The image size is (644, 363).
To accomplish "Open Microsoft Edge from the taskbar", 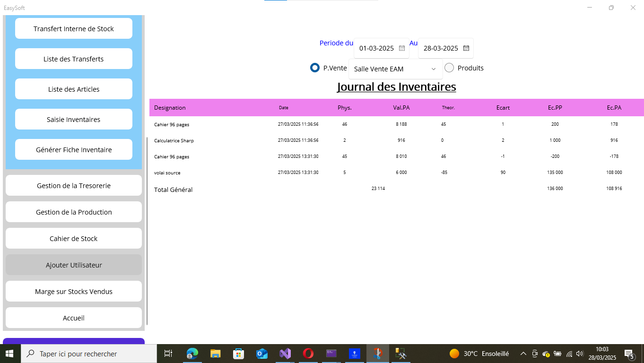I will (192, 354).
